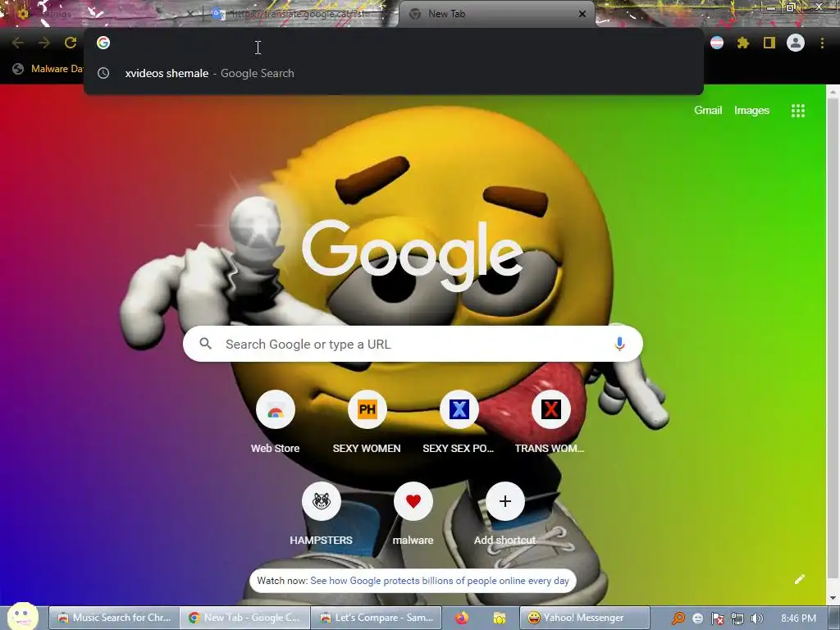Switch to the Settings tab
This screenshot has width=840, height=630.
pos(102,14)
